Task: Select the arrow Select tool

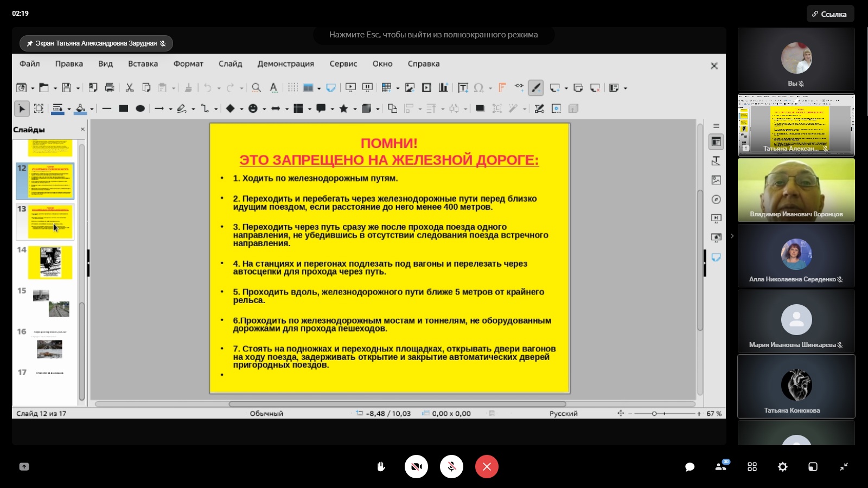Action: (x=22, y=108)
